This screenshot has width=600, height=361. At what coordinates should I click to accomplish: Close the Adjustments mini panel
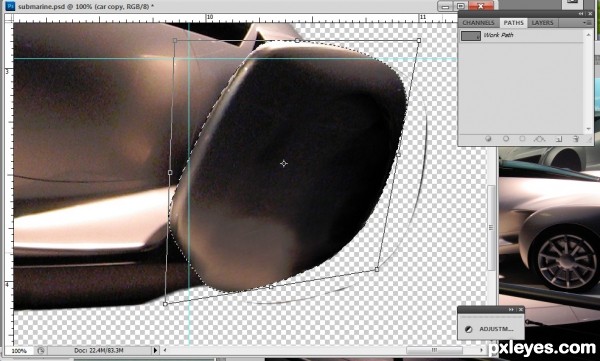520,309
